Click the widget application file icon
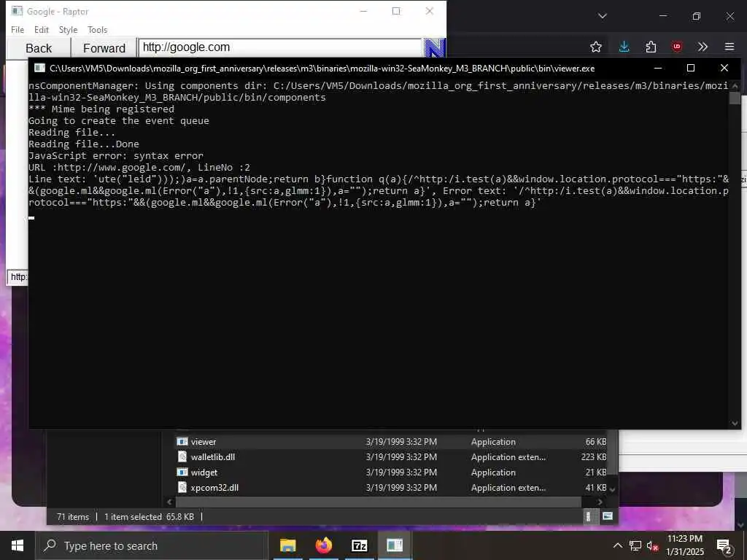This screenshot has width=747, height=560. point(182,472)
